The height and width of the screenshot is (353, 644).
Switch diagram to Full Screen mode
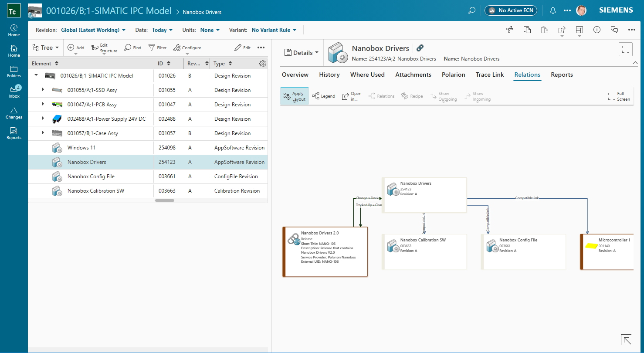click(619, 96)
